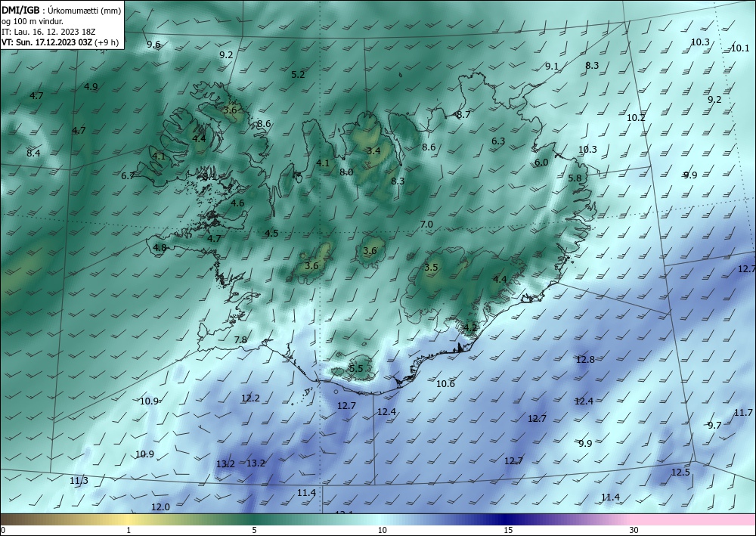This screenshot has height=536, width=756.
Task: Click the 4.8 value on Snæfellsnes
Action: [160, 248]
